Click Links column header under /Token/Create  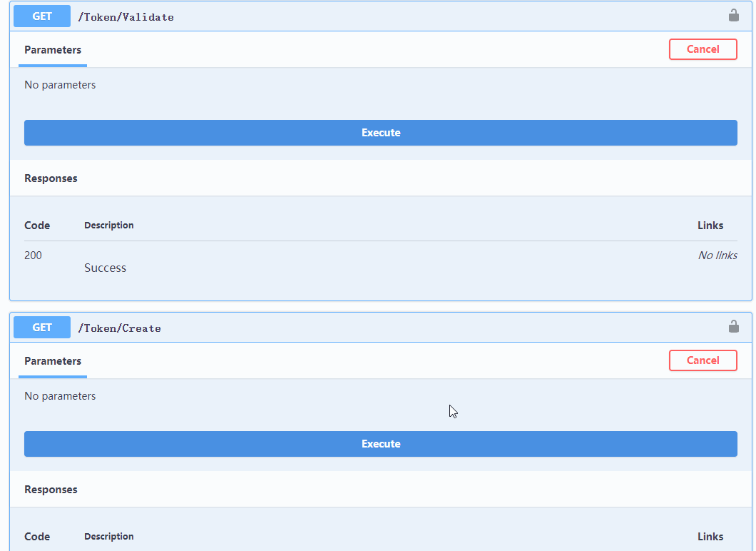710,537
